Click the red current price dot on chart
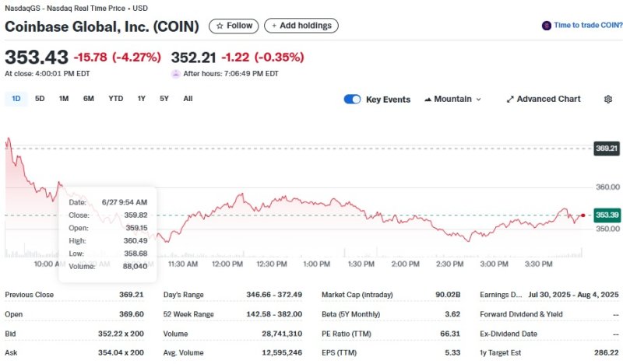623x364 pixels. tap(583, 215)
